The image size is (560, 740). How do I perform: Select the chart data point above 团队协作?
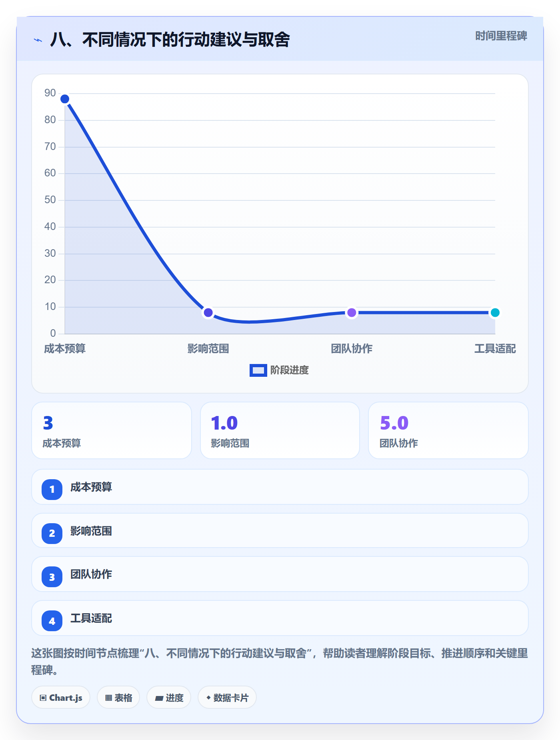(x=352, y=312)
